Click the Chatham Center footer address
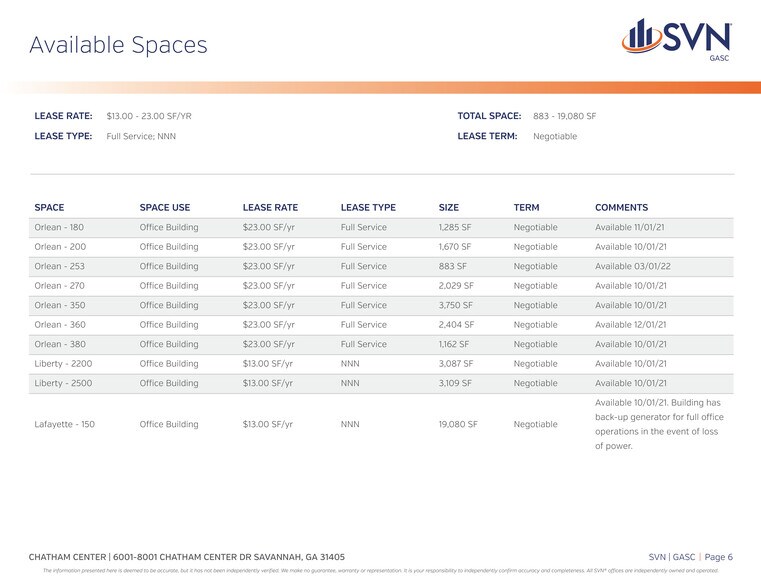Image resolution: width=761 pixels, height=588 pixels. point(187,557)
